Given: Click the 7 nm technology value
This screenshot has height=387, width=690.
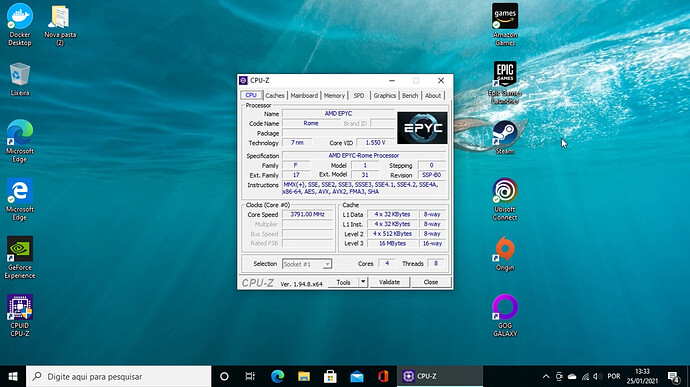Looking at the screenshot, I should click(x=297, y=143).
